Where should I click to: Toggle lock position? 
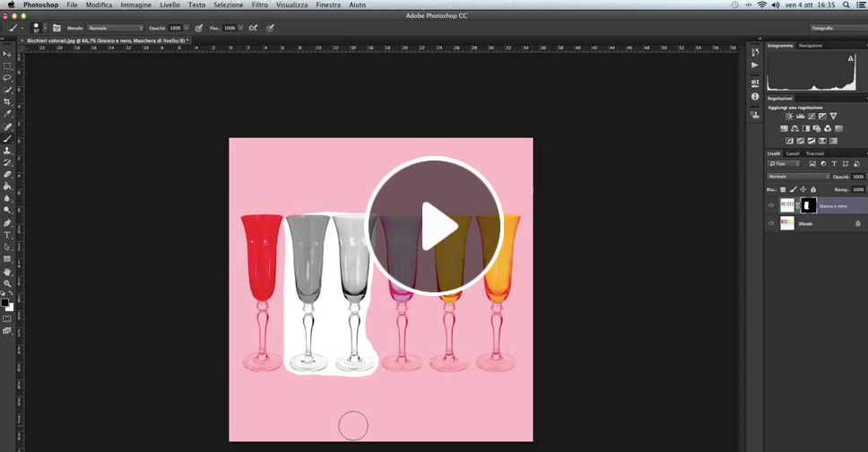coord(803,189)
